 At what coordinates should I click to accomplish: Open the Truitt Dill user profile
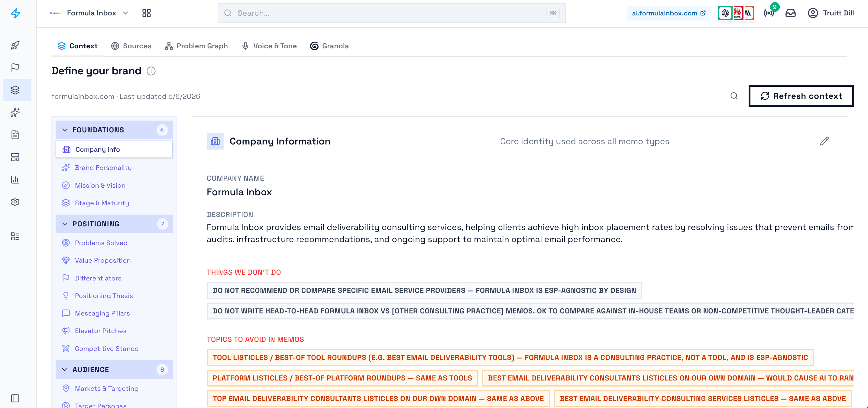tap(831, 13)
